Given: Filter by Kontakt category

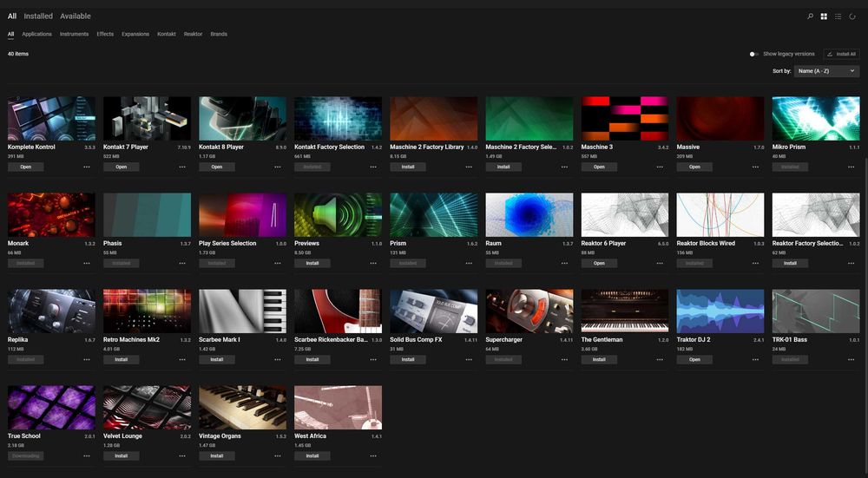Looking at the screenshot, I should coord(167,35).
